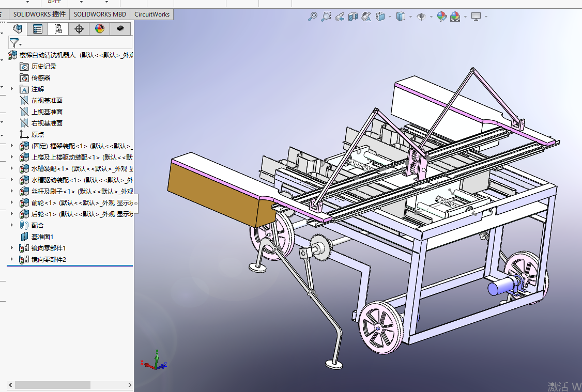Click Dynamic Annotation Views icon

pos(366,17)
